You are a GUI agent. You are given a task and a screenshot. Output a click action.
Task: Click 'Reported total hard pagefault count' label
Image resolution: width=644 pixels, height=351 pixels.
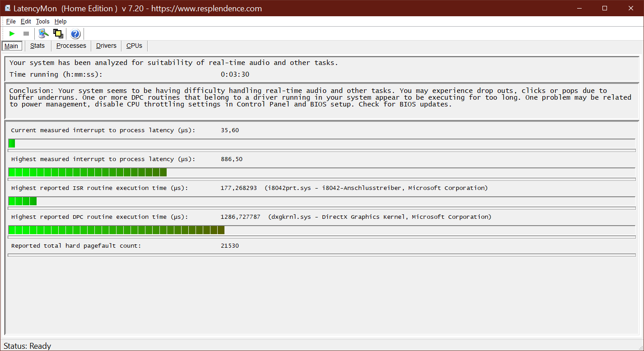[x=76, y=246]
